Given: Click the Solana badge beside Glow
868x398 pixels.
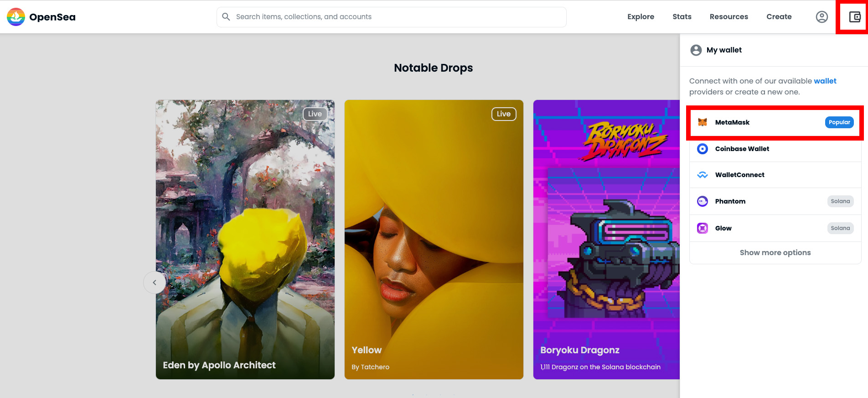Looking at the screenshot, I should (x=840, y=228).
